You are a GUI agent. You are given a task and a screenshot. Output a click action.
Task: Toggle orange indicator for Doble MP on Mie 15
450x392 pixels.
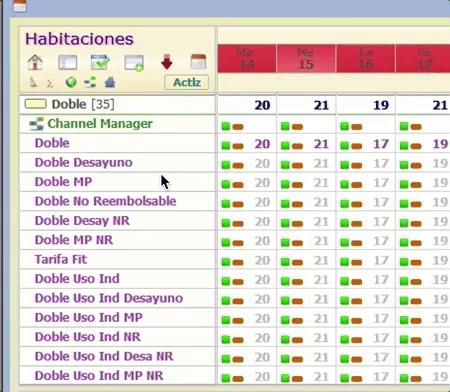(297, 185)
